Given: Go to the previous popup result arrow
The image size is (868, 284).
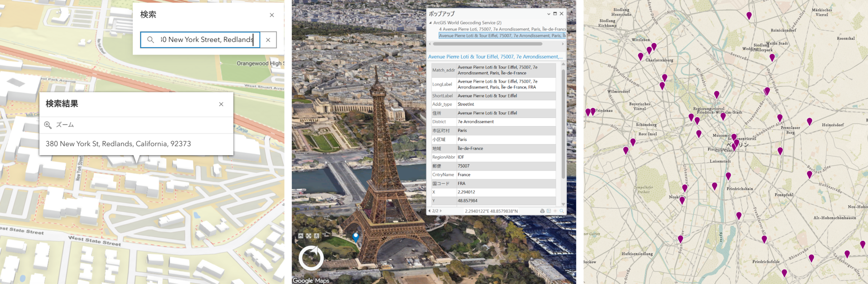Looking at the screenshot, I should point(430,211).
